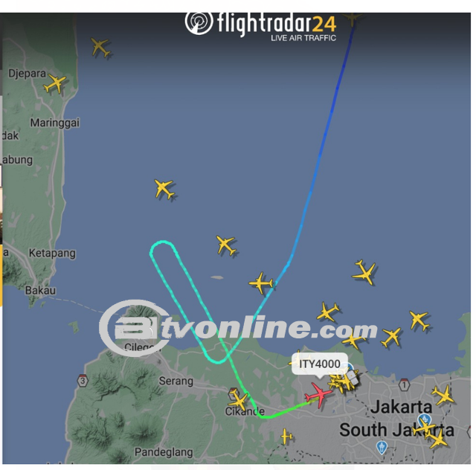Click route number 3 road marker
Viewport: 476px width, 470px height.
point(83,381)
